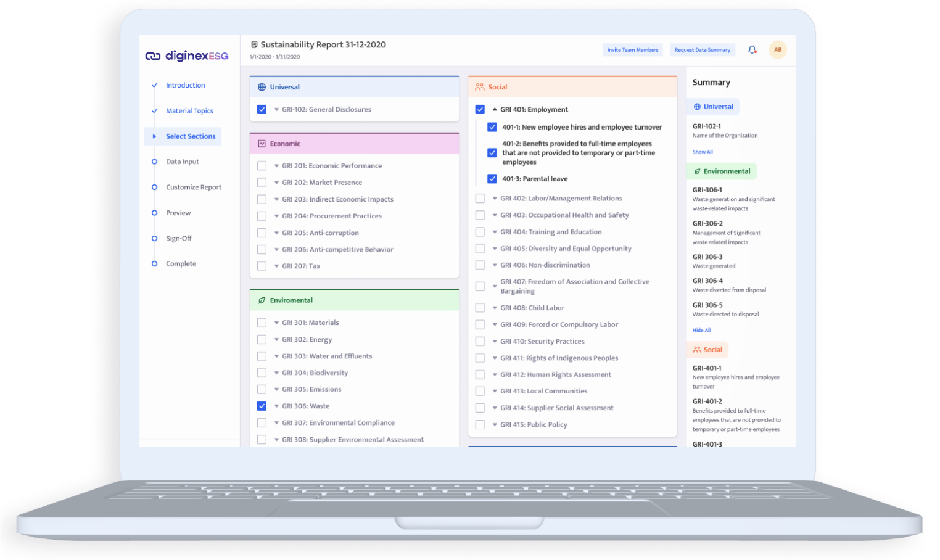940x560 pixels.
Task: Check GRI 302: Energy checkbox
Action: [x=262, y=340]
